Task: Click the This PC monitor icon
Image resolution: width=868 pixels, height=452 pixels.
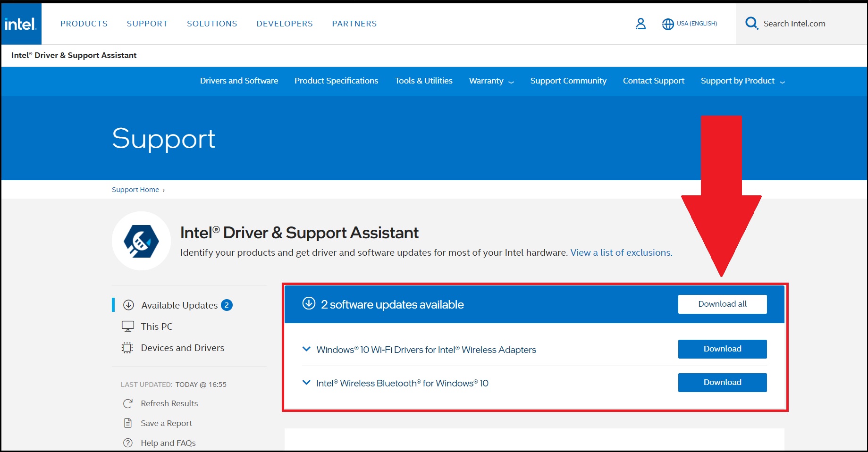Action: click(128, 326)
